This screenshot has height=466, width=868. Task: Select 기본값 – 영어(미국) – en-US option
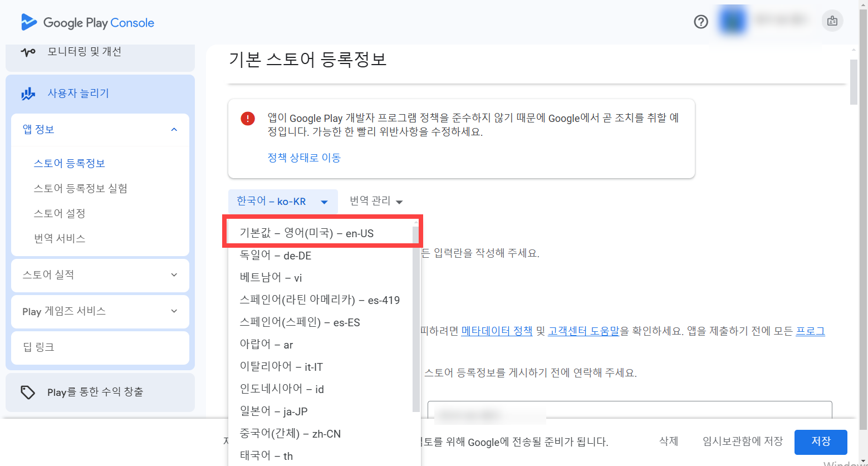tap(321, 233)
